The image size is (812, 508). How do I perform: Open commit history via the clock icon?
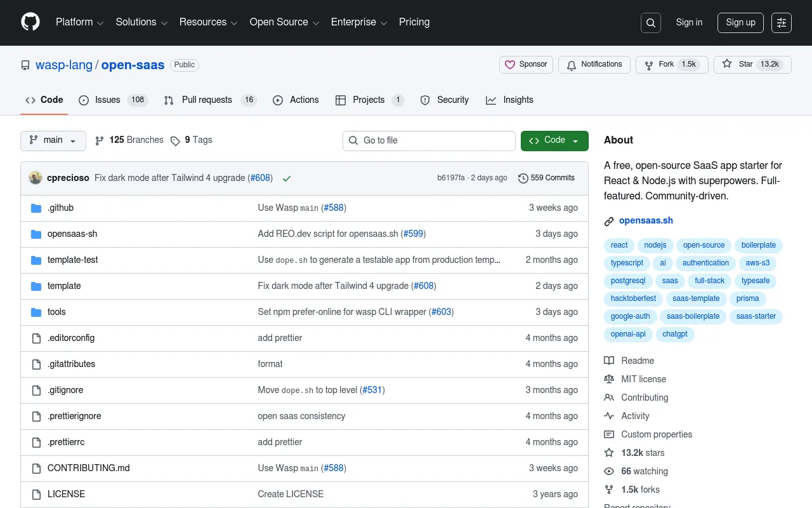(523, 178)
